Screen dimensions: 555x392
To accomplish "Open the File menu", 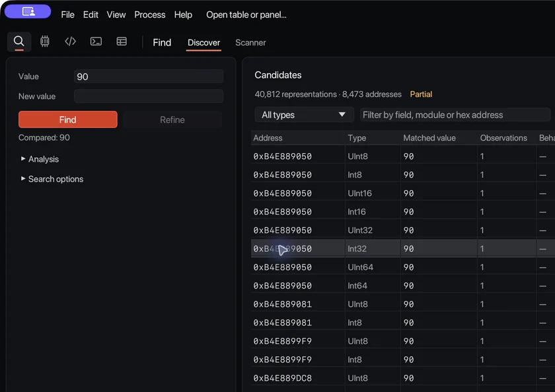I will [x=67, y=15].
